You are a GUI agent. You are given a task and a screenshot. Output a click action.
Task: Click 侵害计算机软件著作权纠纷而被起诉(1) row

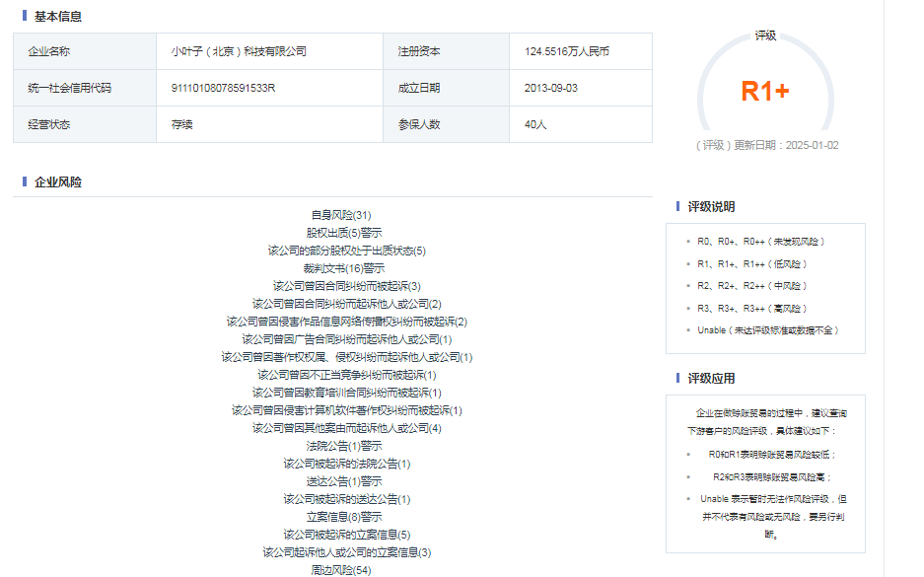coord(346,409)
